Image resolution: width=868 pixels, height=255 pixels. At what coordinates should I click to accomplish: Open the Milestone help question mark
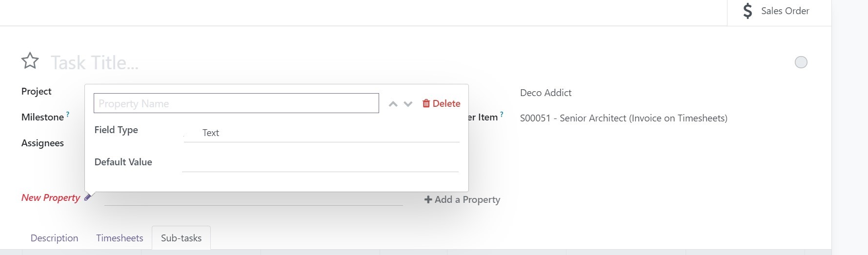(x=67, y=114)
